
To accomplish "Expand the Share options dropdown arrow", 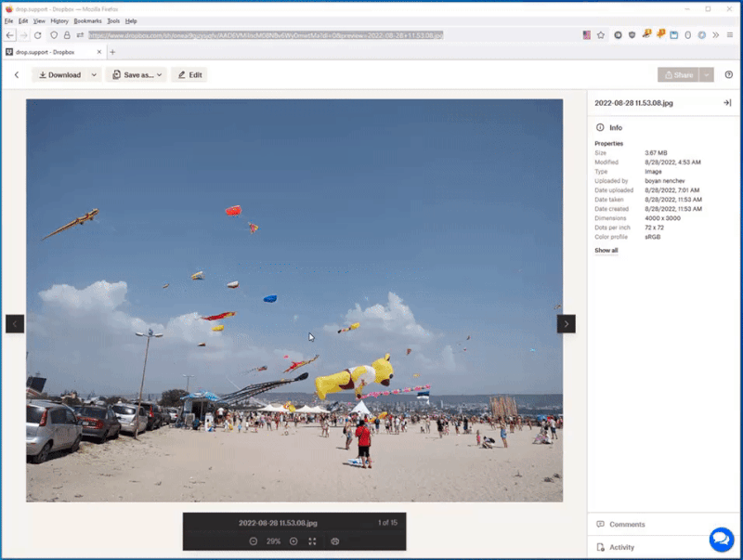I will 708,75.
